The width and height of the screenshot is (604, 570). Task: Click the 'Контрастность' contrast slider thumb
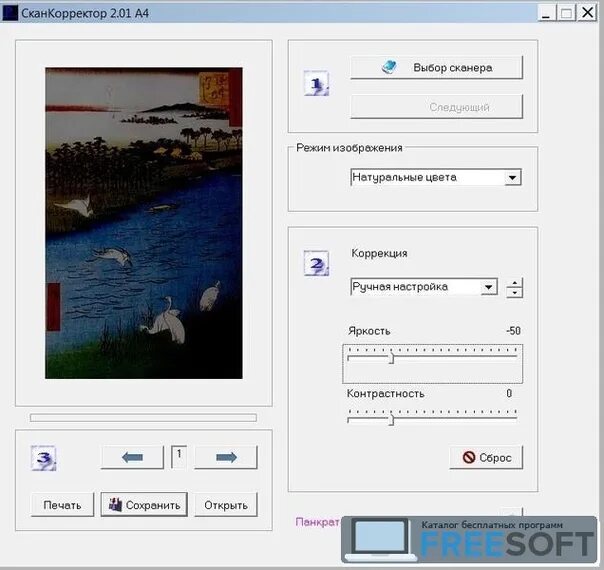tap(391, 419)
